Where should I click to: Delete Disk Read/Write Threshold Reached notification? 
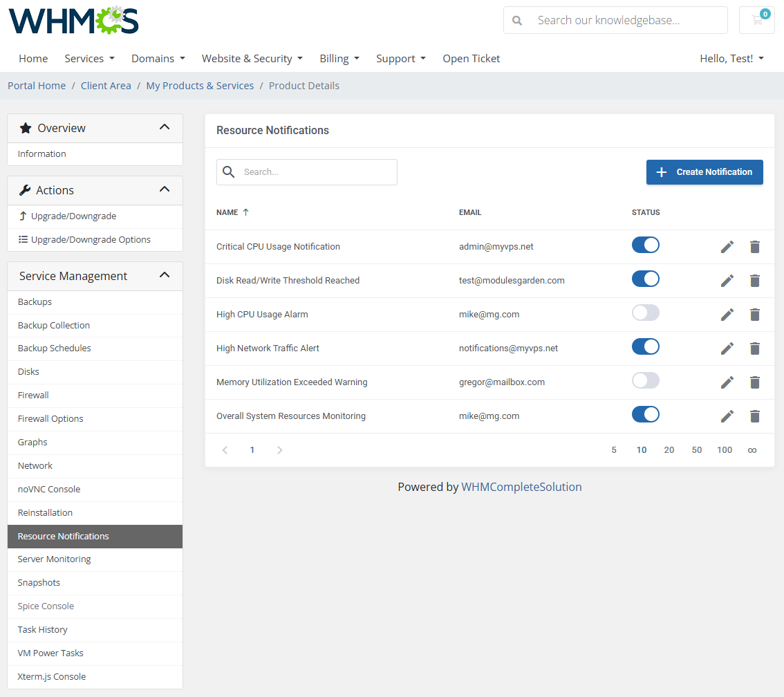pos(755,281)
